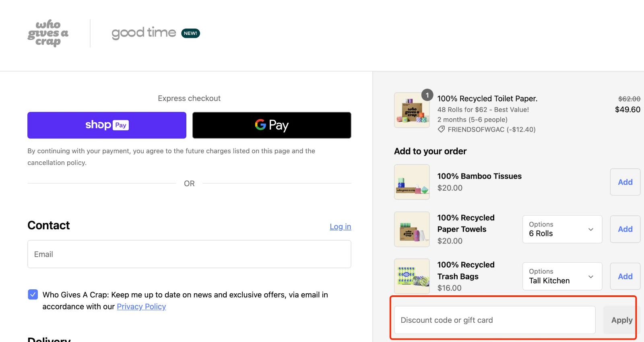Click the Contact heading
Viewport: 644px width, 342px height.
coord(49,225)
